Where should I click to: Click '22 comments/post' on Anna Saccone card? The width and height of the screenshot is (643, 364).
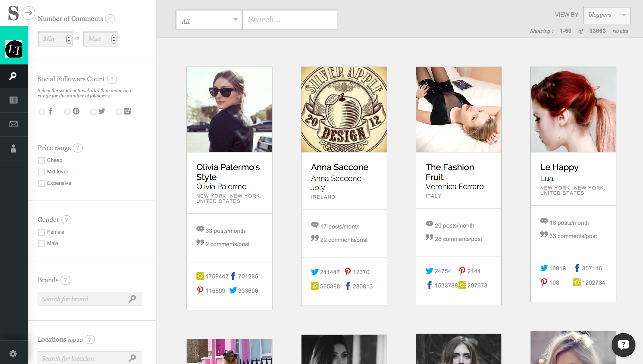click(344, 240)
